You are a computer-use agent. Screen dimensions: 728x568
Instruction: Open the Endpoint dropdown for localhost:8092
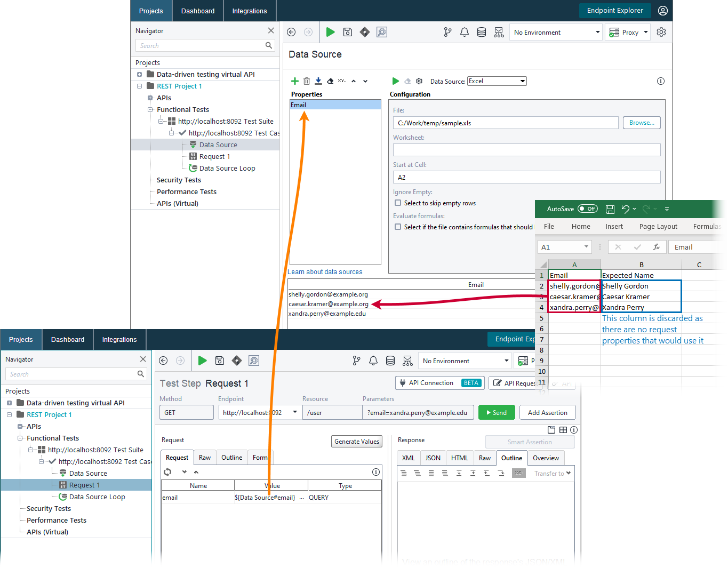click(x=295, y=412)
